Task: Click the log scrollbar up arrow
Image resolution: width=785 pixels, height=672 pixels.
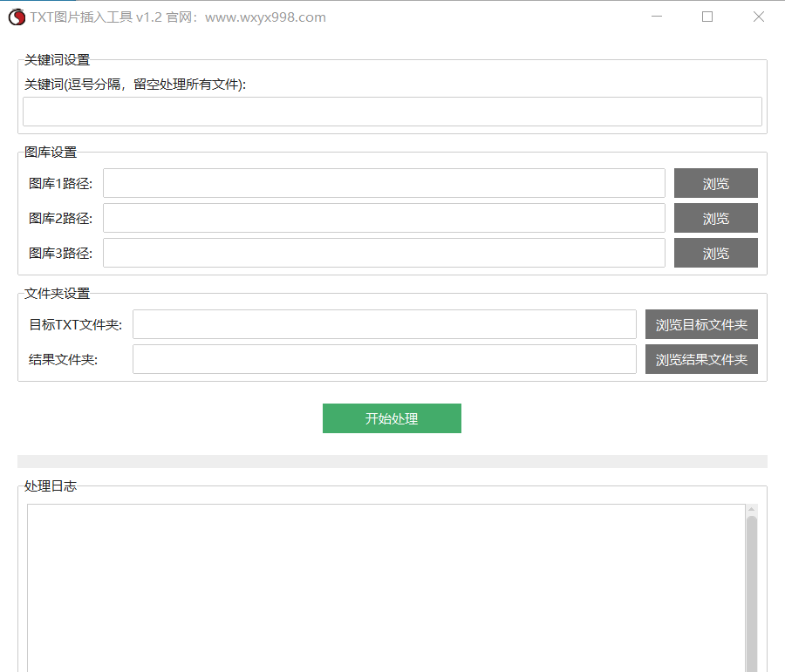Action: [752, 510]
